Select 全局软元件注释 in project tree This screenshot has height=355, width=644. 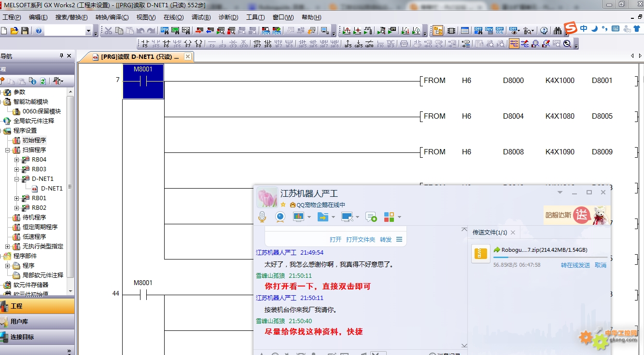point(34,121)
